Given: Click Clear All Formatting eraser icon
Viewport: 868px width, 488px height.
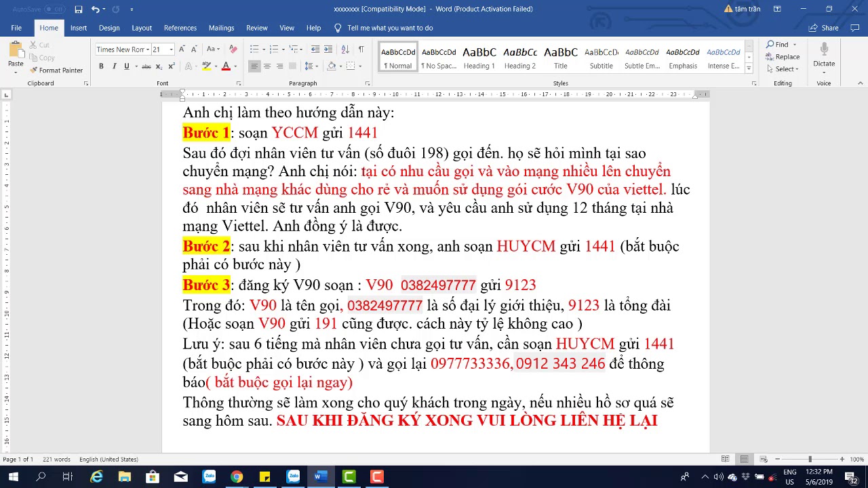Looking at the screenshot, I should coord(233,49).
